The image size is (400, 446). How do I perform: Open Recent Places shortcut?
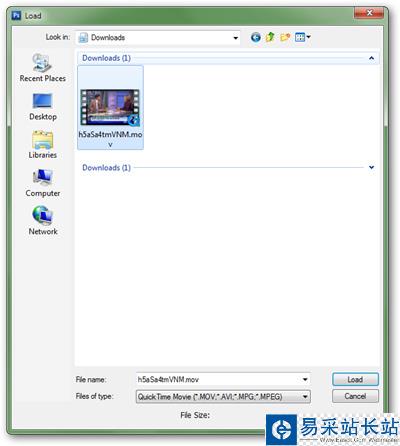coord(43,68)
